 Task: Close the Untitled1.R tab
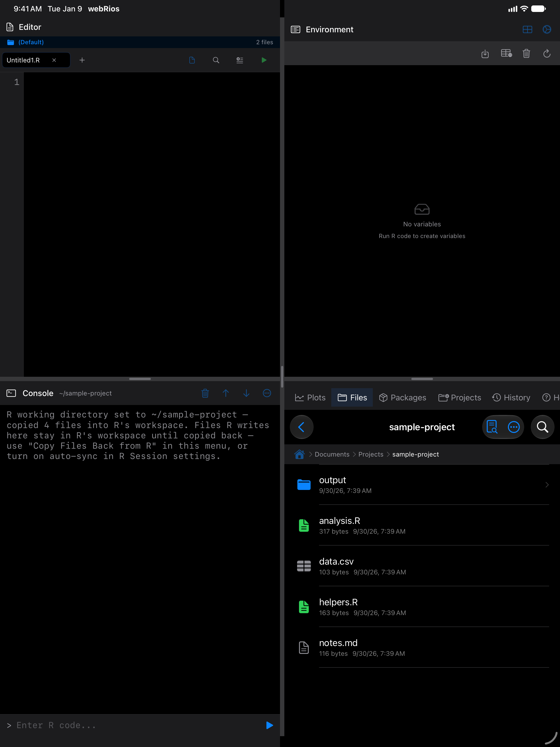click(x=54, y=60)
